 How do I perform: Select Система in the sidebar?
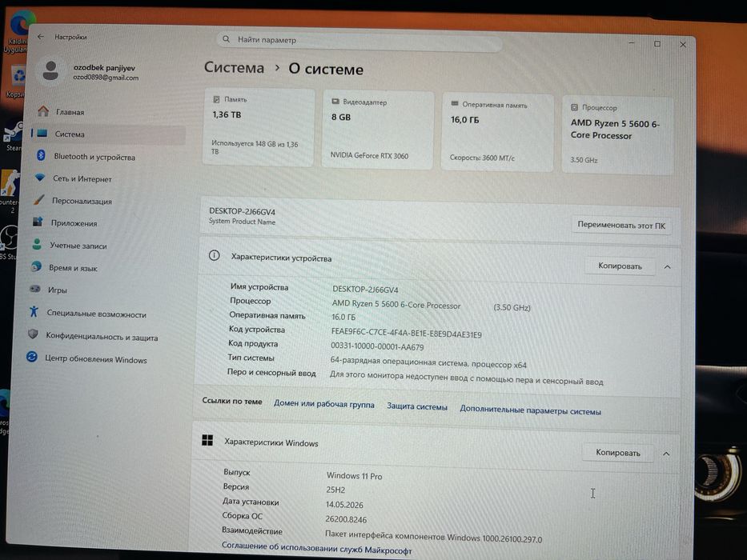pyautogui.click(x=108, y=134)
